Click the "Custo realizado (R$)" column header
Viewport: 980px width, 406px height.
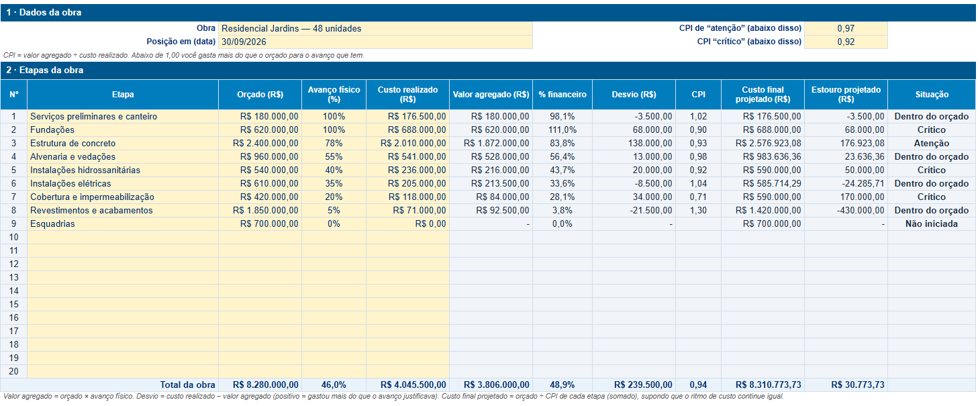(407, 95)
